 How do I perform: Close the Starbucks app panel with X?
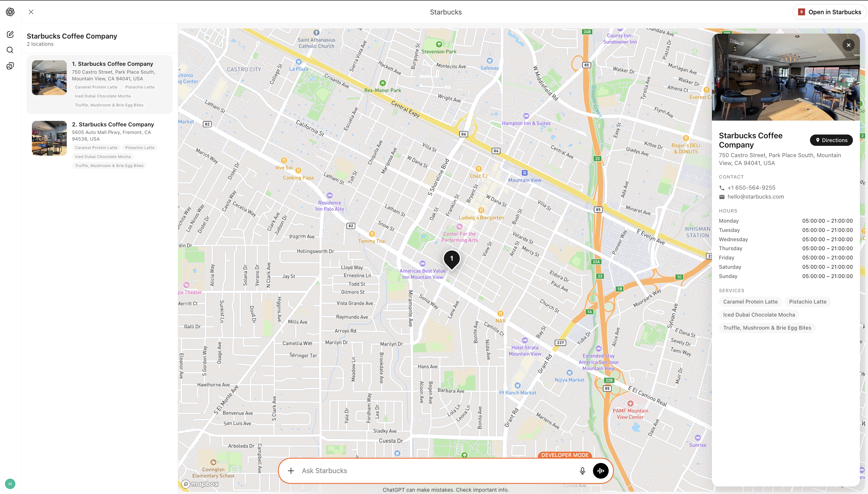pos(31,12)
